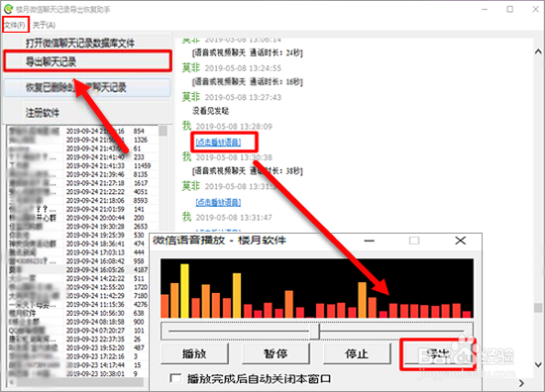Click chat pane scrollbar thumb
This screenshot has width=545, height=392.
tap(538, 308)
